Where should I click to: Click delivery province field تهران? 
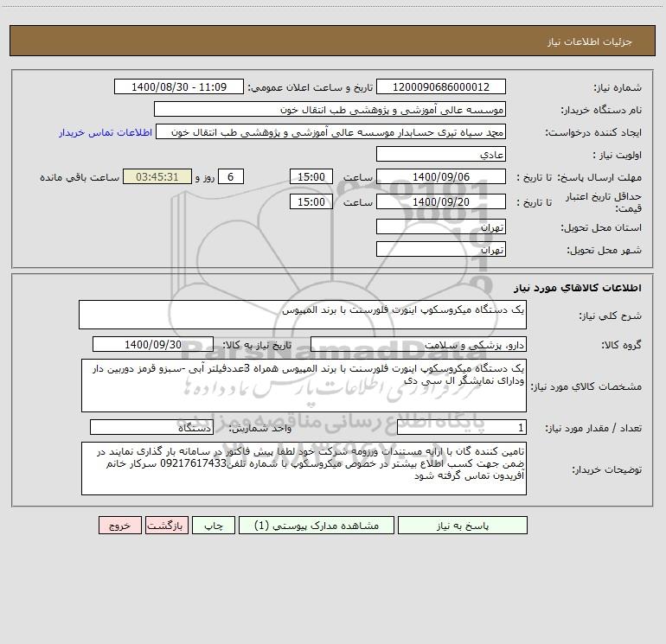[441, 226]
